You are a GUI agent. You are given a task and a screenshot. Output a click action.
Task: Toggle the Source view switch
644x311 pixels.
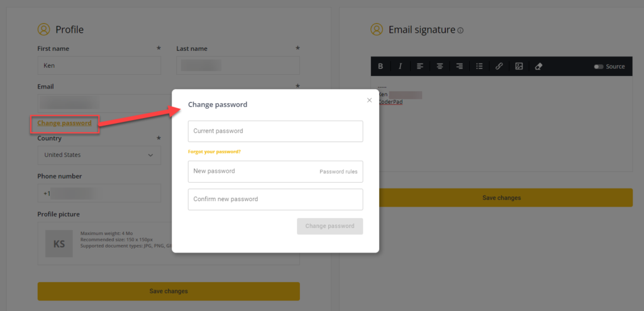(x=598, y=67)
